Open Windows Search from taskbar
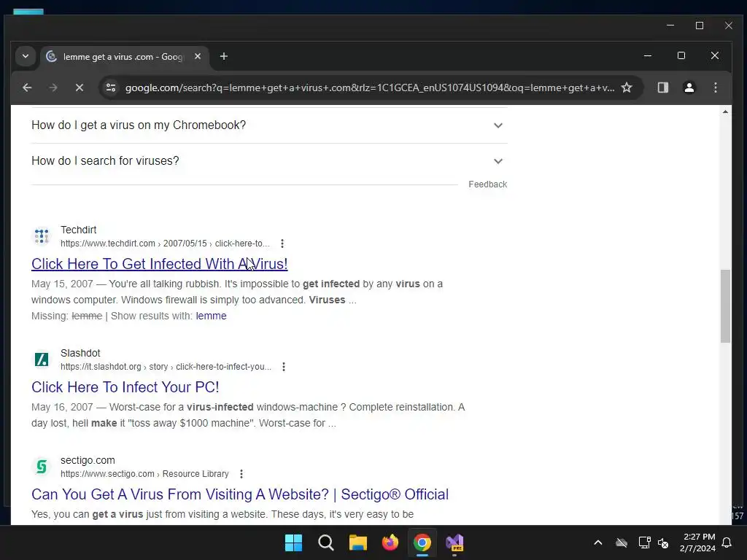 (x=326, y=542)
